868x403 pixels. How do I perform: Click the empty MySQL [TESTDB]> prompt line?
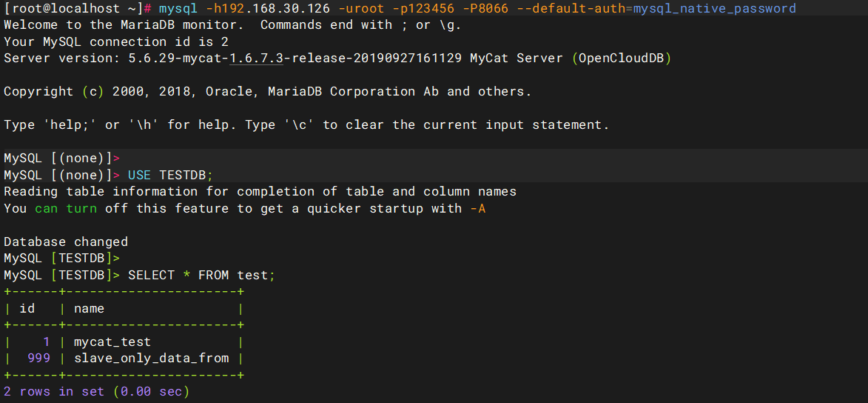tap(61, 259)
